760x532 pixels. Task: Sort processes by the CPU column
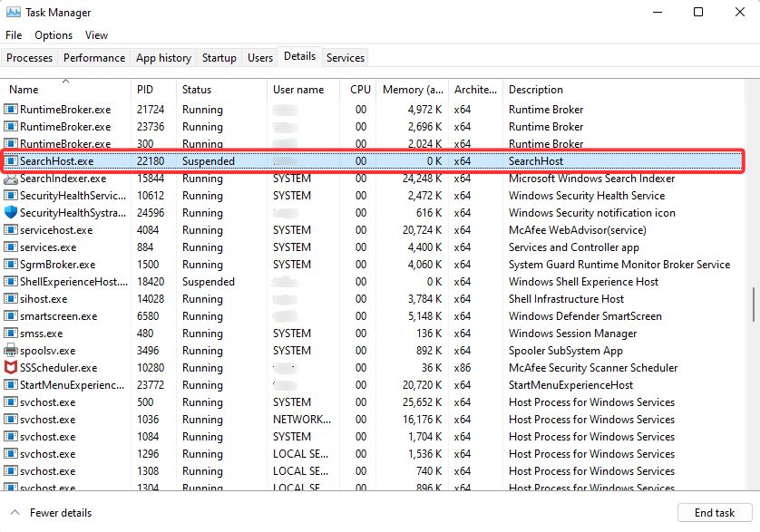359,89
